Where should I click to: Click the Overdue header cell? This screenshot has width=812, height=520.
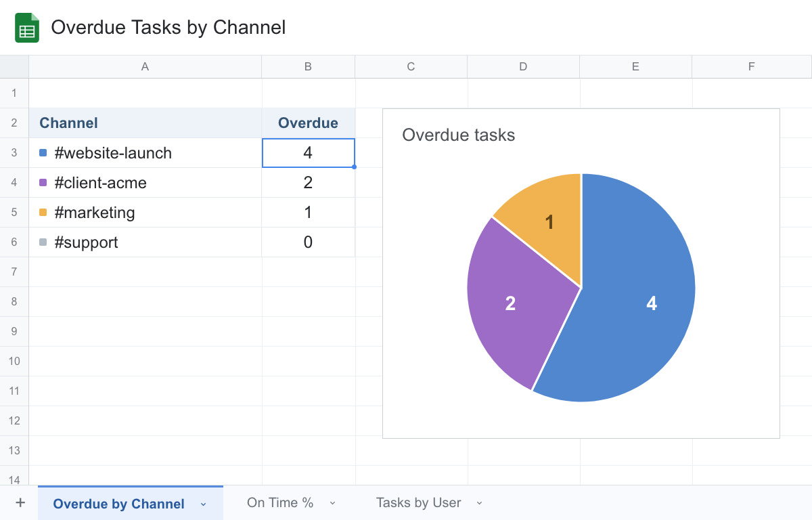tap(308, 123)
